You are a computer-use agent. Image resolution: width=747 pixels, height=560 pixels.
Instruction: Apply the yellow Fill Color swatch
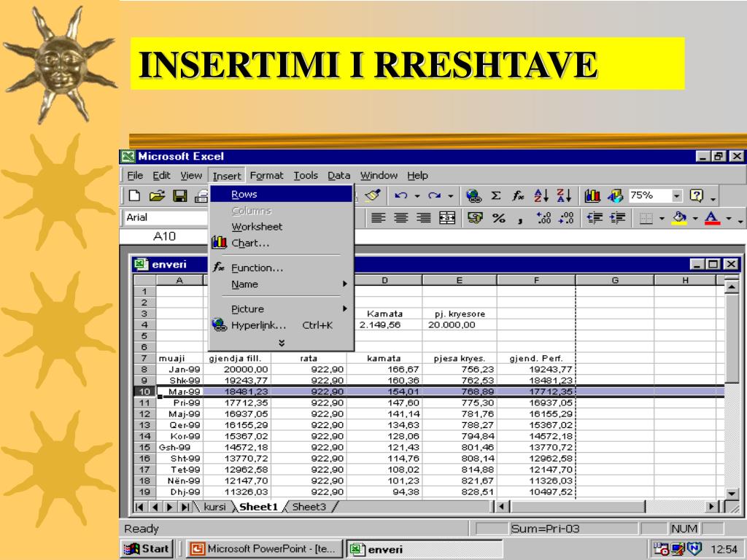pos(679,218)
